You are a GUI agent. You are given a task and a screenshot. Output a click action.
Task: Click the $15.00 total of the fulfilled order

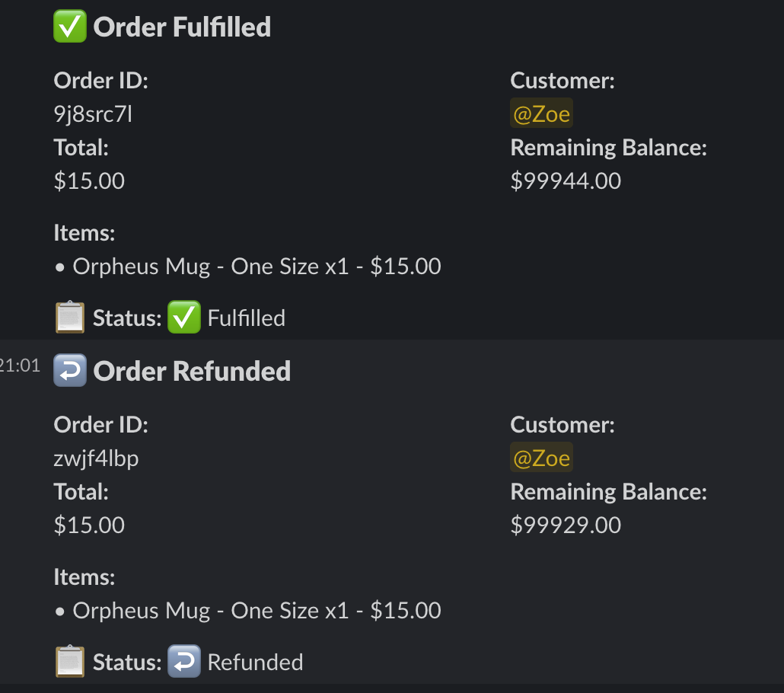(x=89, y=180)
